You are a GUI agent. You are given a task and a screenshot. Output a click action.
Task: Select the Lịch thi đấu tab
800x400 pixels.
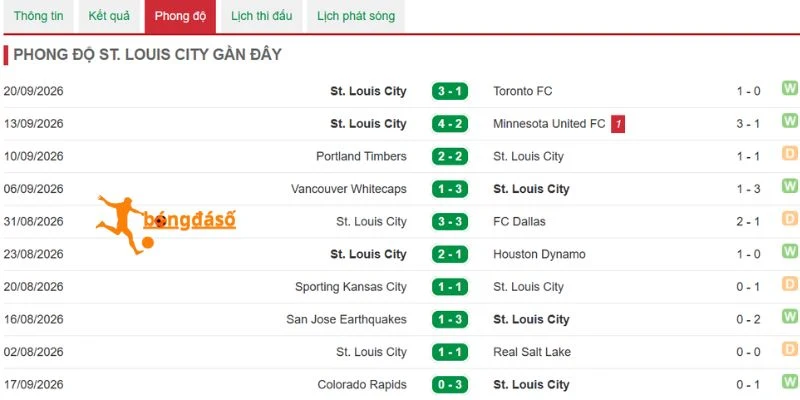coord(261,16)
